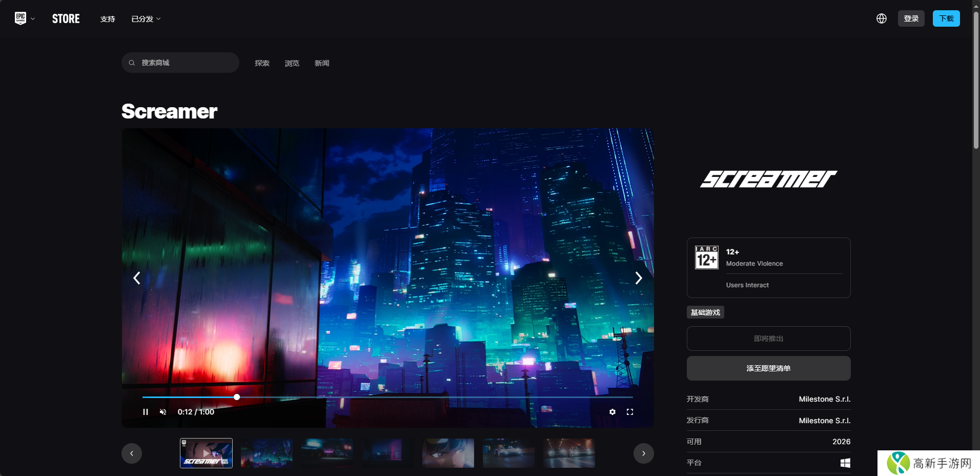Expand dropdown chevron beside Epic logo

pyautogui.click(x=33, y=19)
